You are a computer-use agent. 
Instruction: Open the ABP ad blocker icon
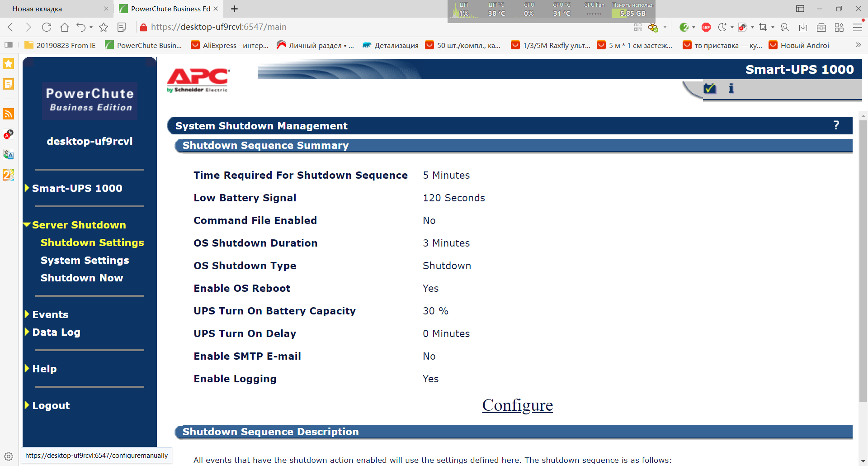(706, 27)
